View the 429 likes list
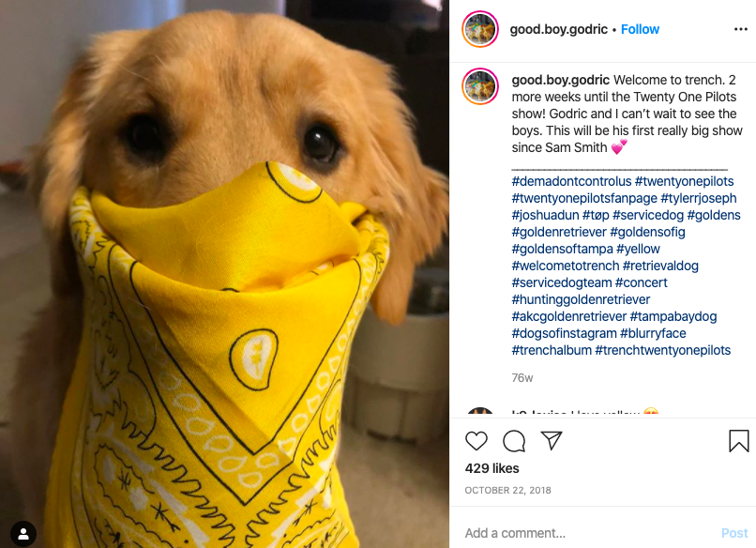The width and height of the screenshot is (756, 548). pos(491,468)
